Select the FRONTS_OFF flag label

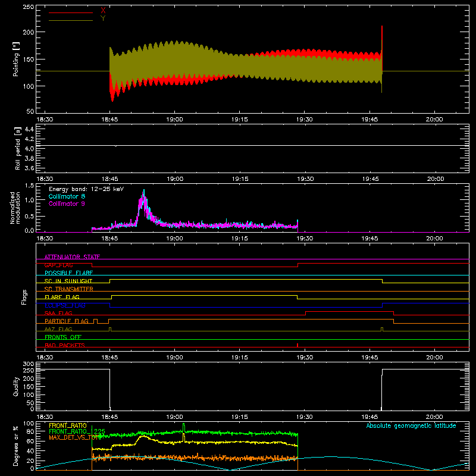click(x=63, y=337)
